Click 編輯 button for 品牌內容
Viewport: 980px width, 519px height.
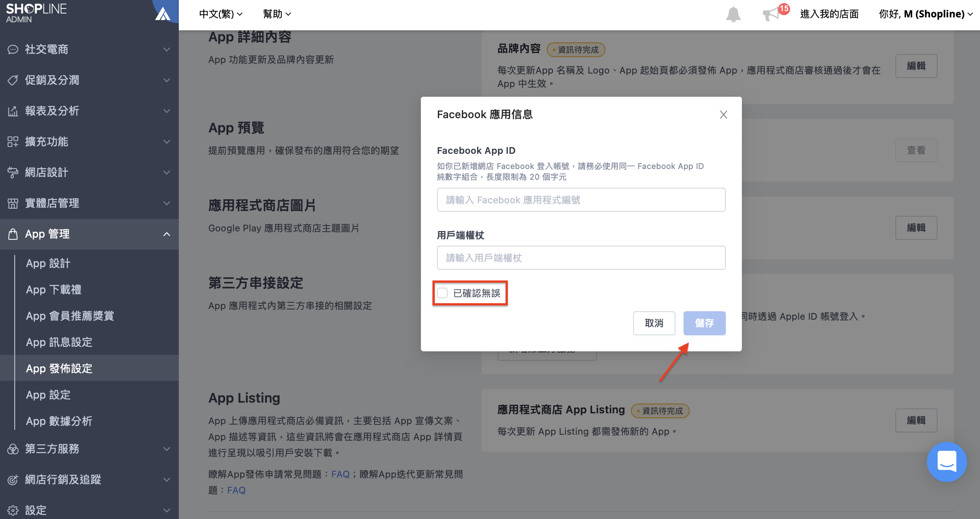[916, 66]
